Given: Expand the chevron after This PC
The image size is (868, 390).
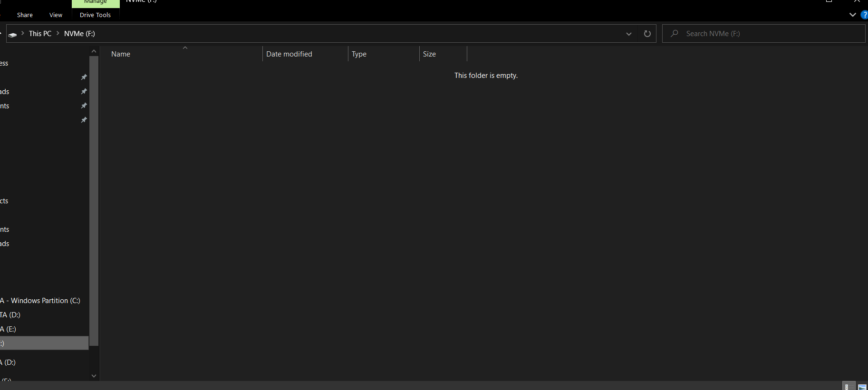Looking at the screenshot, I should coord(58,33).
